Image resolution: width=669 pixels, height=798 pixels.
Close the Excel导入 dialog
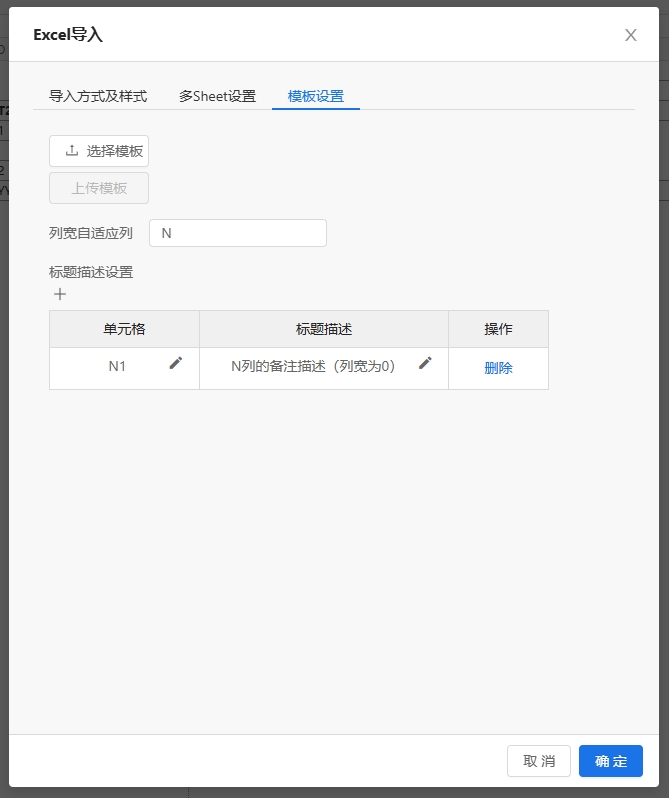tap(631, 35)
